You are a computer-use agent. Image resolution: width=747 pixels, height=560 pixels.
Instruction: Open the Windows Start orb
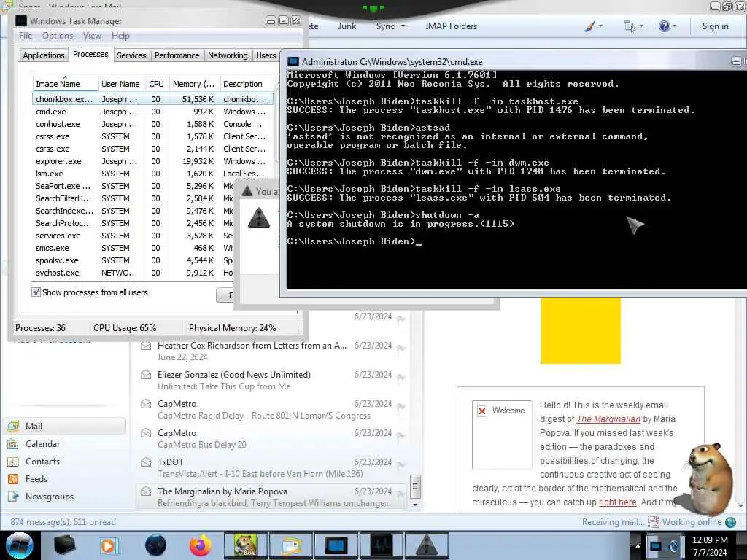19,545
